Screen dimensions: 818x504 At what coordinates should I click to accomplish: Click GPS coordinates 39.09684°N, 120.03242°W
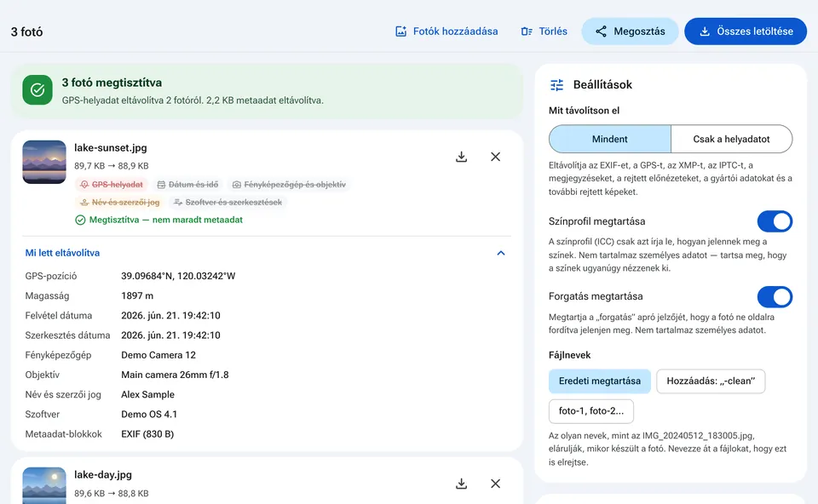178,276
